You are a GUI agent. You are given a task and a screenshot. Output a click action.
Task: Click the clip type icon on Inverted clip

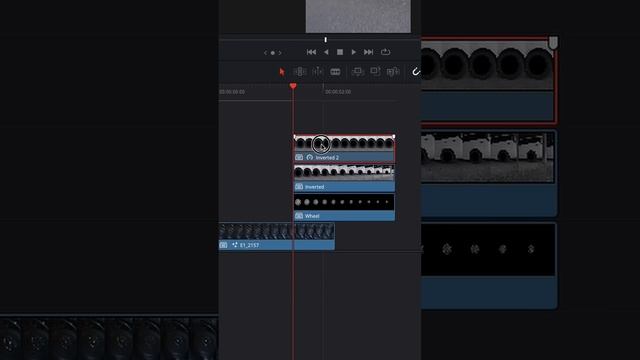299,187
